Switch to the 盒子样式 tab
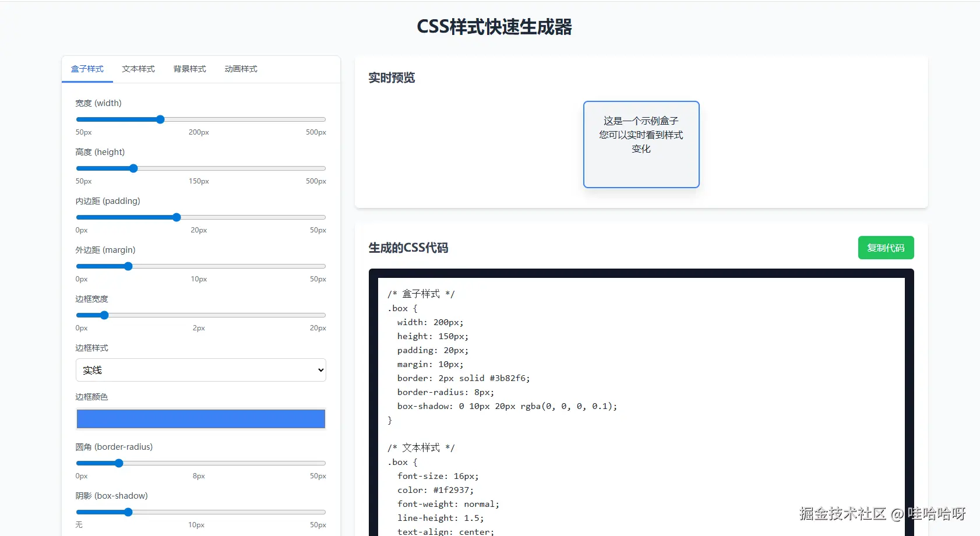 pos(87,69)
